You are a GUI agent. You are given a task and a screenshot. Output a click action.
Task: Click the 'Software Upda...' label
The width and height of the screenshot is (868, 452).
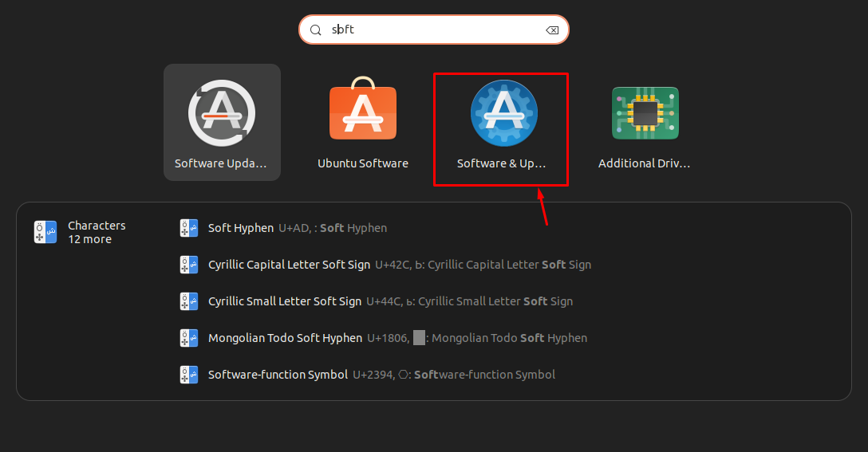pos(221,163)
